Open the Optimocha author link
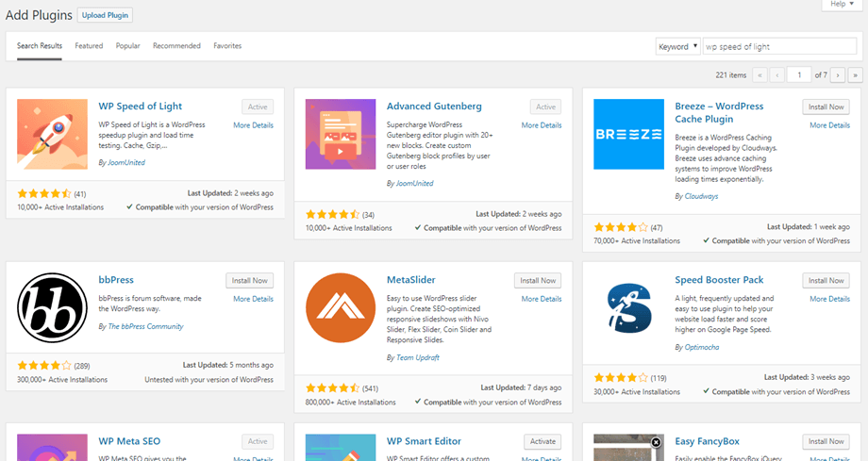Viewport: 868px width, 461px height. 702,347
